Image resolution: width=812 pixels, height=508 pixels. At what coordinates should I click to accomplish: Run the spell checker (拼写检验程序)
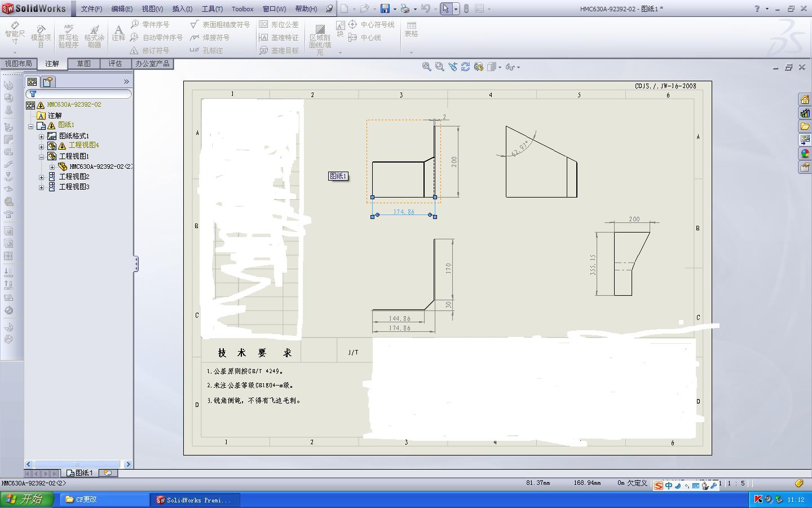(68, 36)
